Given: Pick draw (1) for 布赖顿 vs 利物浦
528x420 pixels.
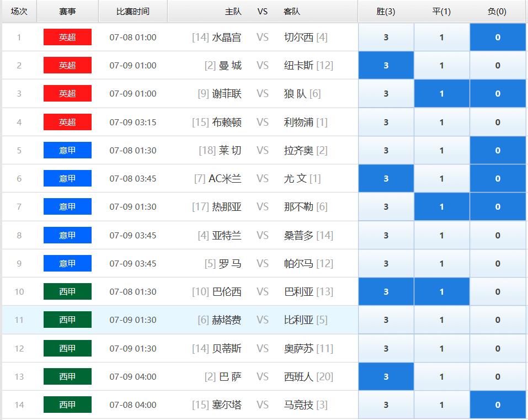Looking at the screenshot, I should point(441,122).
